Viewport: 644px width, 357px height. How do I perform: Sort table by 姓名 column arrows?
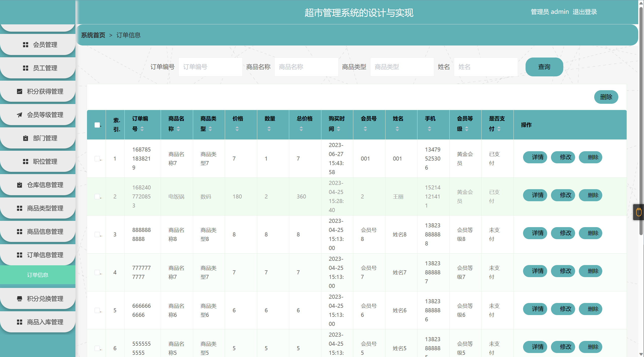click(397, 129)
